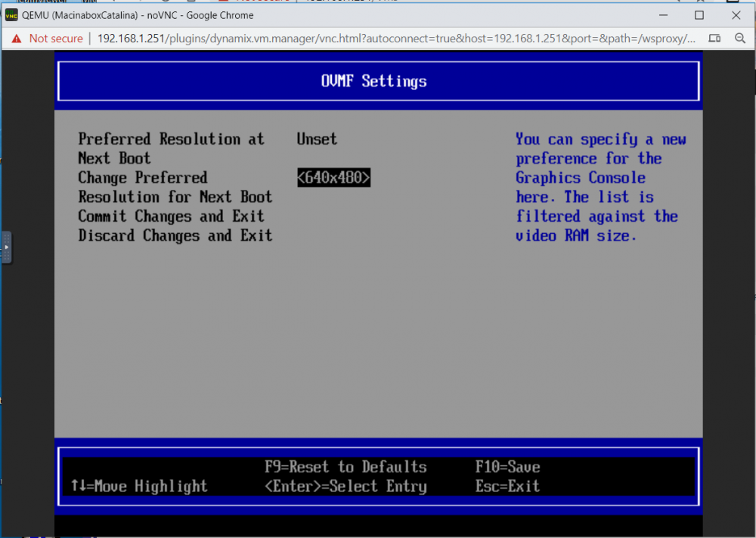Image resolution: width=756 pixels, height=538 pixels.
Task: Click the zoom magnifier icon in address bar
Action: (x=740, y=39)
